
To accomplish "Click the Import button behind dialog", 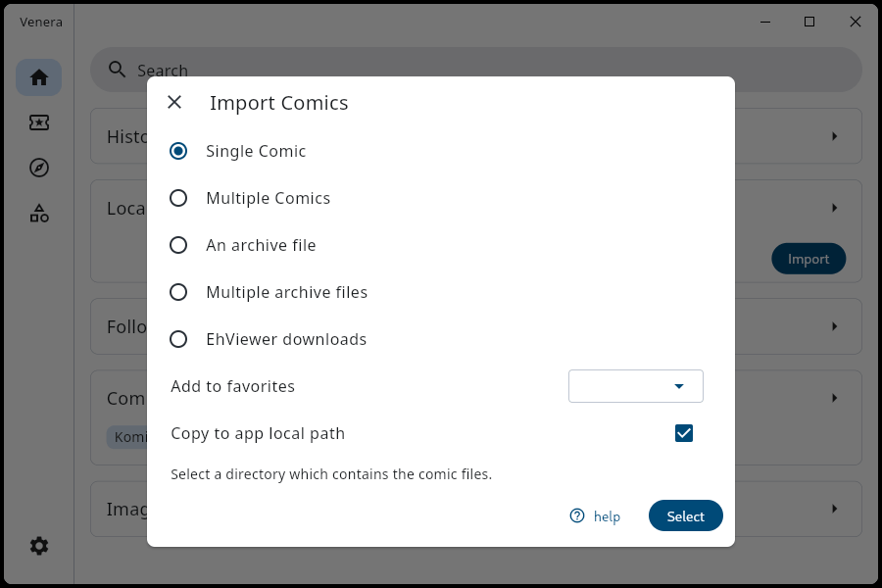I will (808, 259).
